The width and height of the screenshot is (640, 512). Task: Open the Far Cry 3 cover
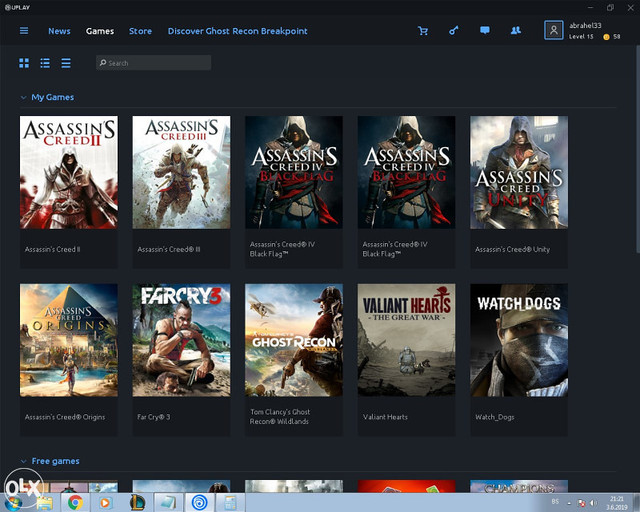click(x=181, y=340)
